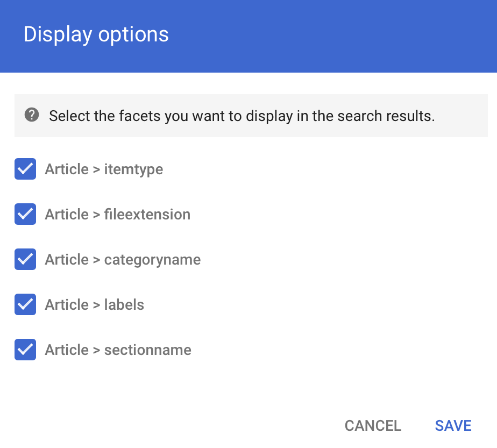Screen dimensions: 497x448
Task: Select the 'Article > categoryname' label text
Action: (x=123, y=260)
